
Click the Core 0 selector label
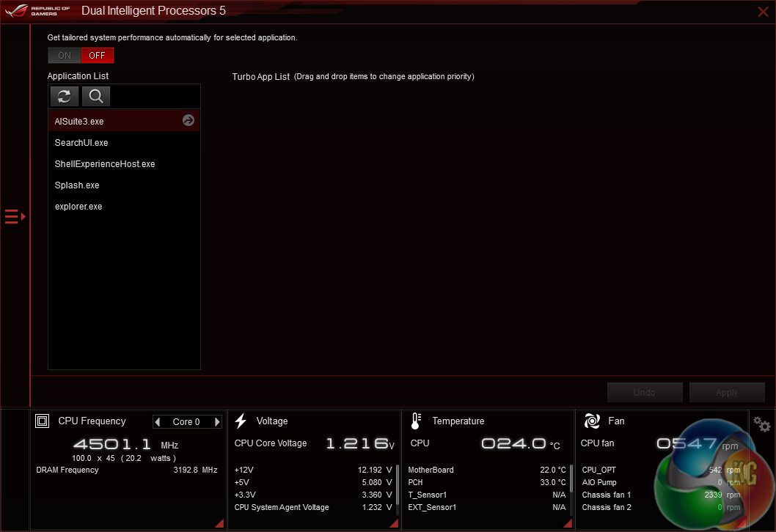(186, 422)
